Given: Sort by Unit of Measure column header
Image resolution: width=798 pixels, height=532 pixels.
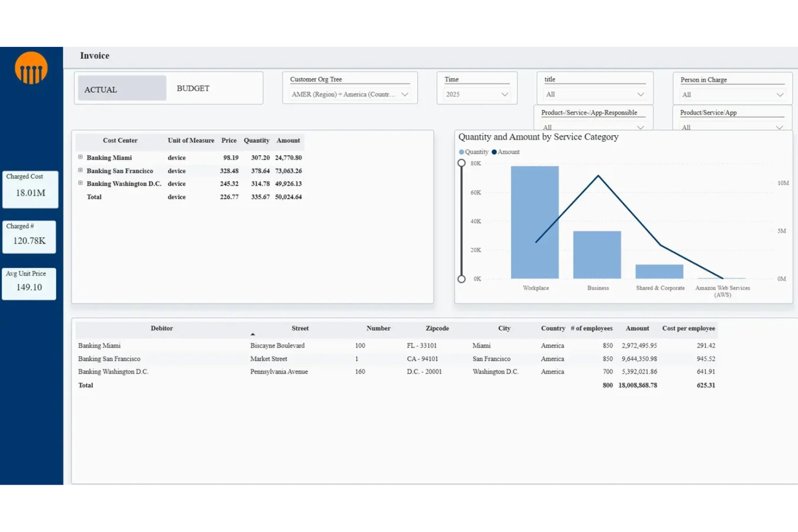Looking at the screenshot, I should (x=191, y=141).
